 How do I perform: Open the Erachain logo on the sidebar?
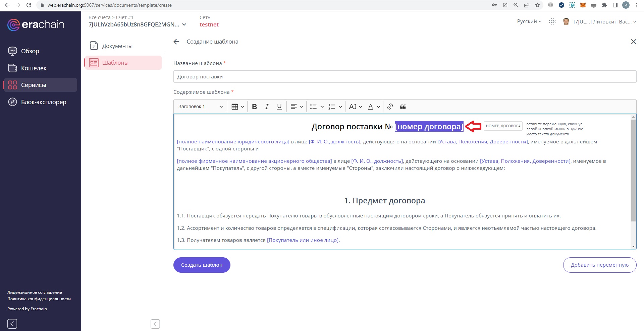pos(36,24)
